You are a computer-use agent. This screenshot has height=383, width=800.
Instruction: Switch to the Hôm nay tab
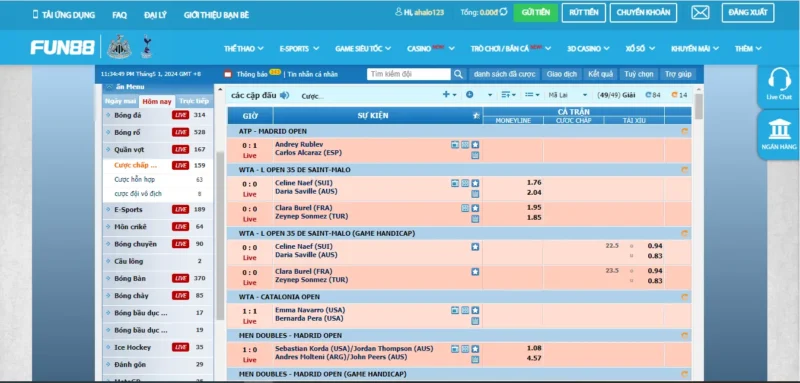click(x=157, y=101)
